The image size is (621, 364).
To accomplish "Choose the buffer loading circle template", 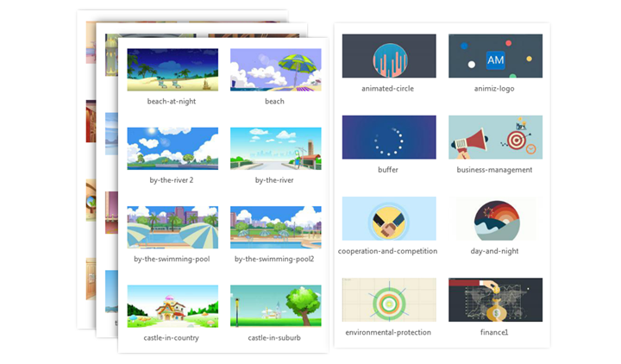I will pyautogui.click(x=389, y=137).
